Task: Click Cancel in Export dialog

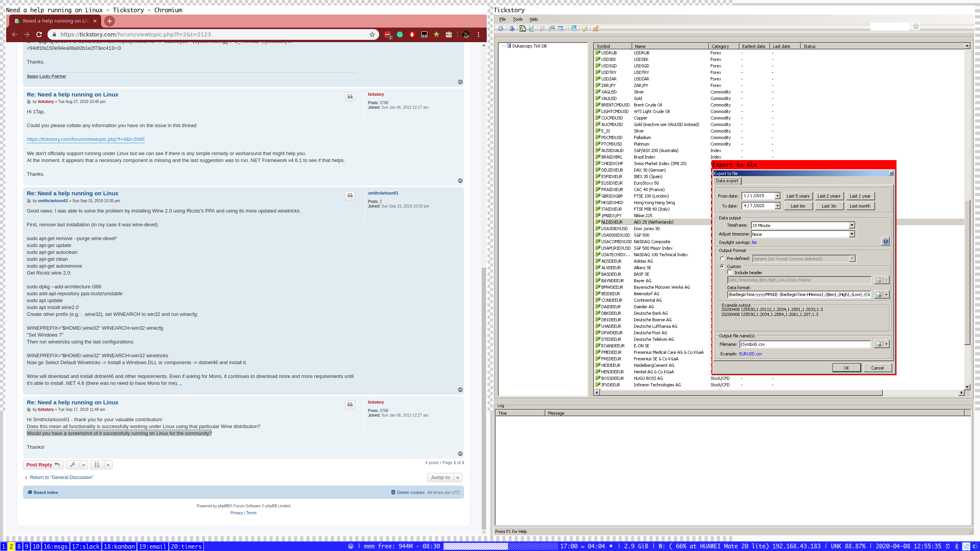Action: (x=877, y=368)
